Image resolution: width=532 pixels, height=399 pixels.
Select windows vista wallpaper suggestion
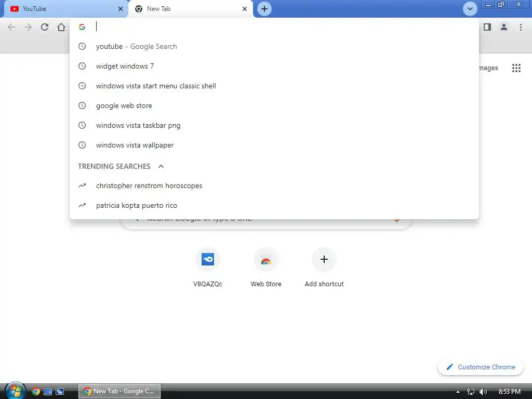click(274, 145)
